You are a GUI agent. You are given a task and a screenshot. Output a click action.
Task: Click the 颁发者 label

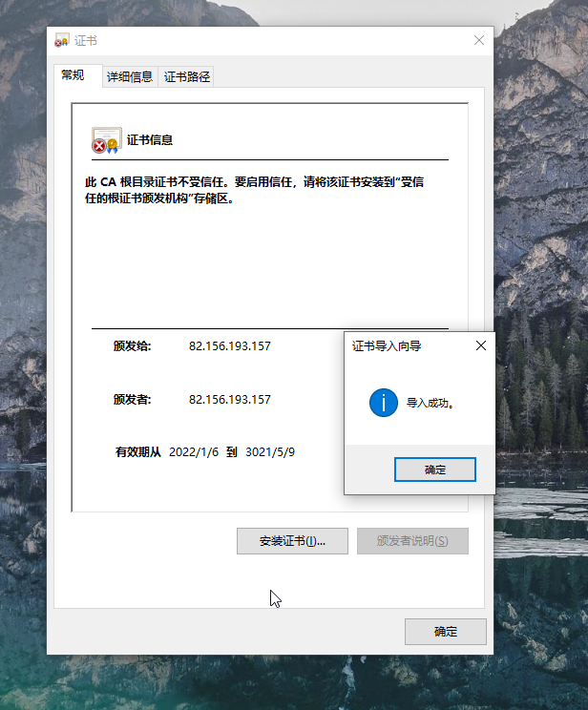pos(132,400)
